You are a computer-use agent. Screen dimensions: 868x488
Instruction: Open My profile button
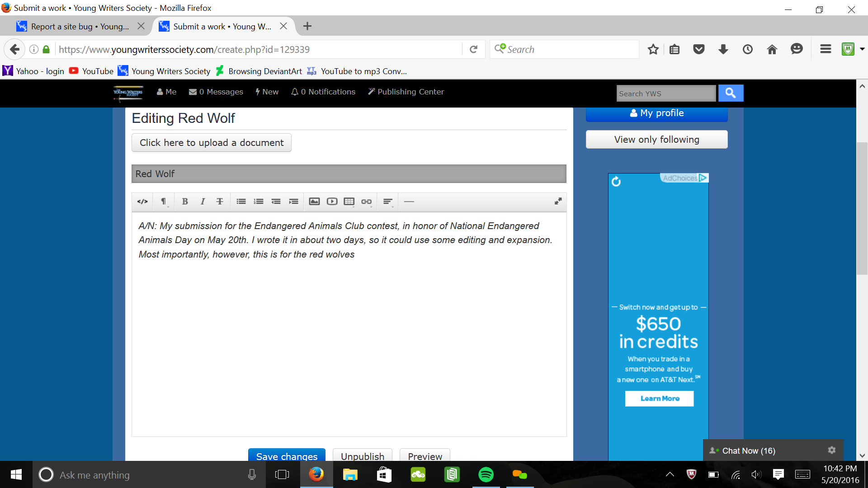(656, 113)
